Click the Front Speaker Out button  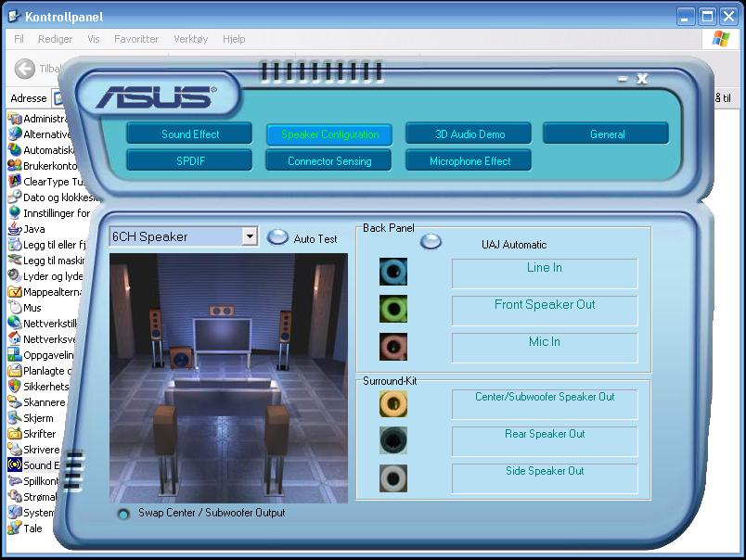coord(545,311)
